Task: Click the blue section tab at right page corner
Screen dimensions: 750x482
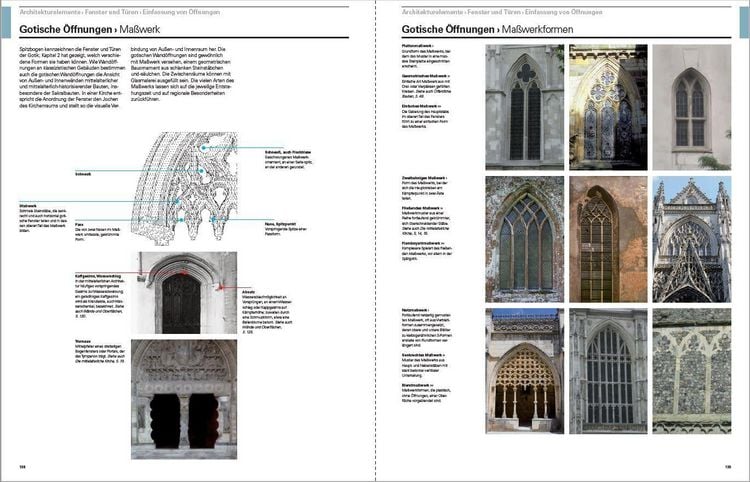Action: point(745,22)
